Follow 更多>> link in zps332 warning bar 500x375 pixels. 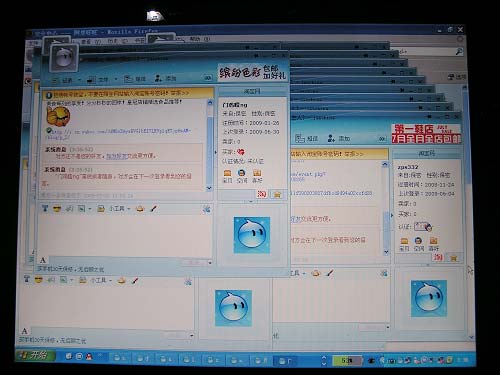pyautogui.click(x=354, y=154)
